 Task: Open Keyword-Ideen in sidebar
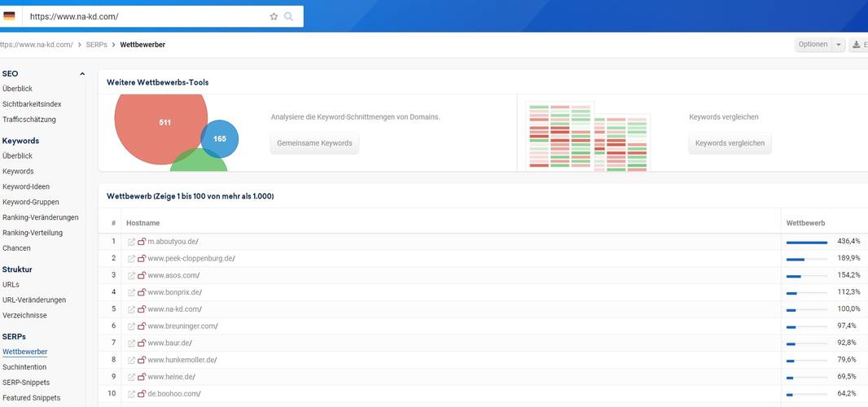(25, 186)
